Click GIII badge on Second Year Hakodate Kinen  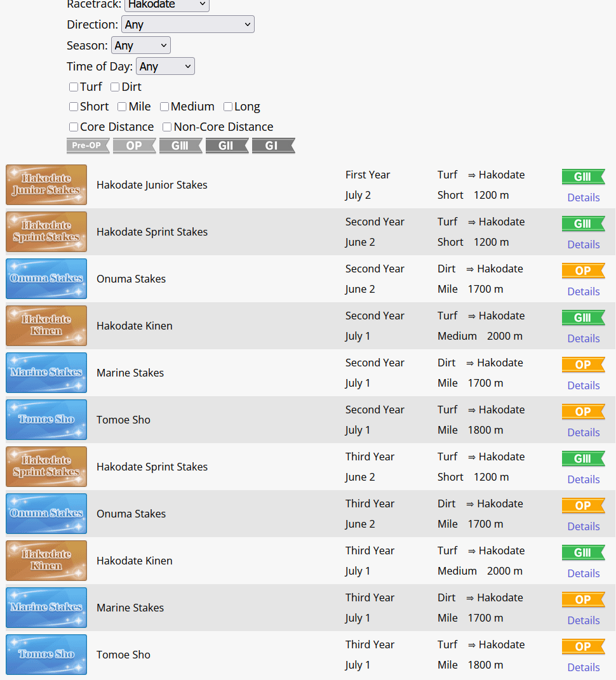[x=584, y=317]
